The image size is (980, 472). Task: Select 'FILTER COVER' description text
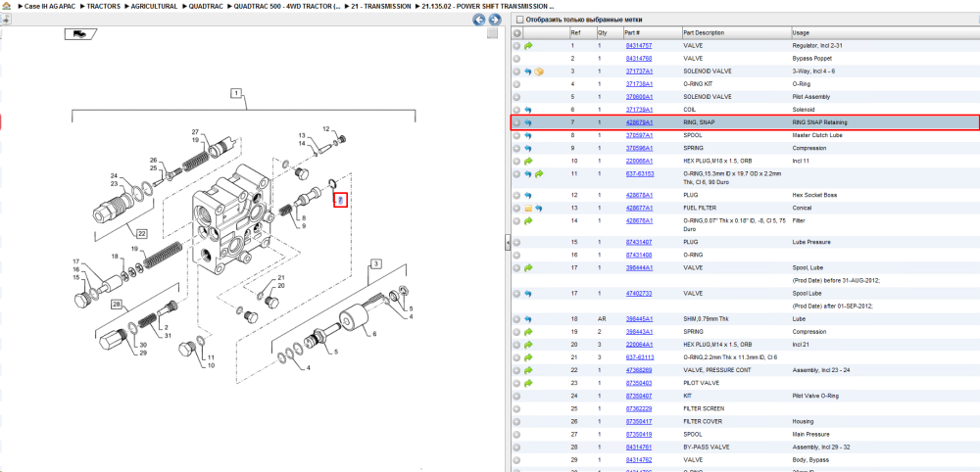(703, 421)
